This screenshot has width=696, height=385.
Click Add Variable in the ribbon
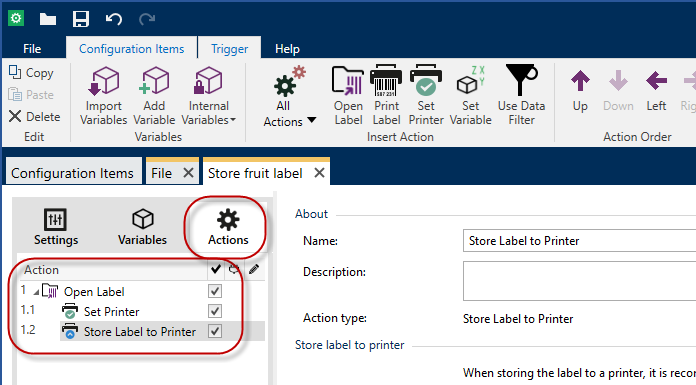point(154,95)
